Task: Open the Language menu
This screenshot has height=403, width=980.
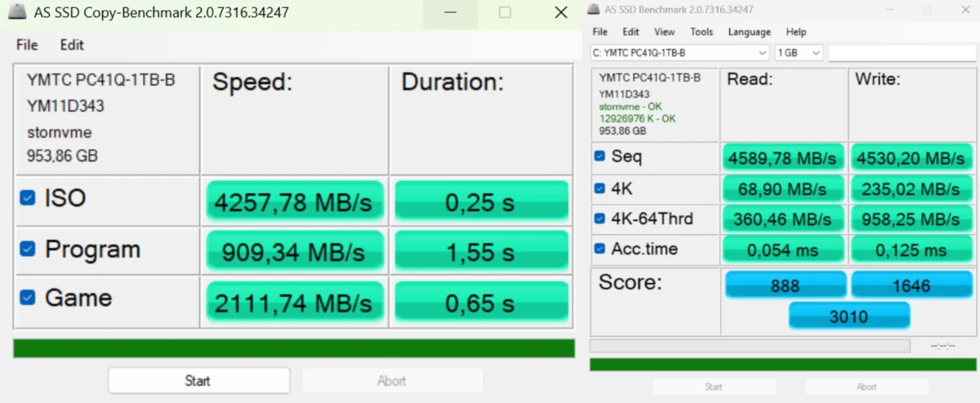Action: pyautogui.click(x=749, y=32)
